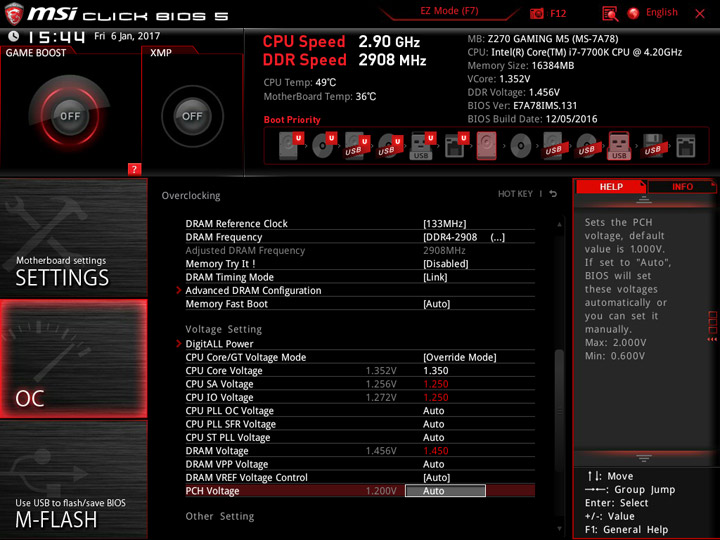Select the UEFI hard disk boot device icon

292,146
